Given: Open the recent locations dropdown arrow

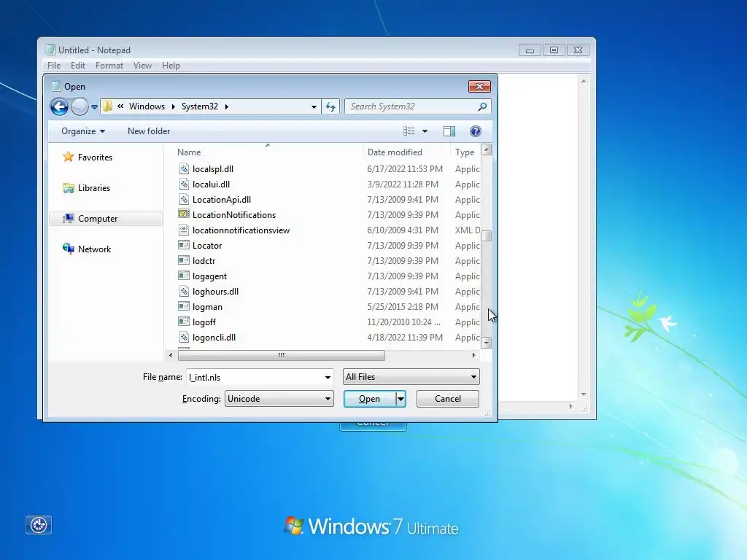Looking at the screenshot, I should [x=94, y=107].
